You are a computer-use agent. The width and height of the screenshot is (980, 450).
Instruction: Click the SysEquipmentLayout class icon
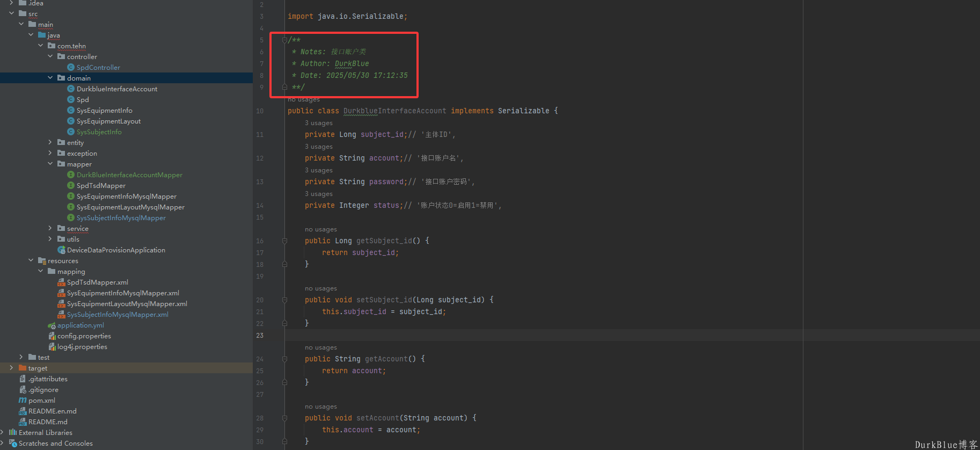(70, 121)
